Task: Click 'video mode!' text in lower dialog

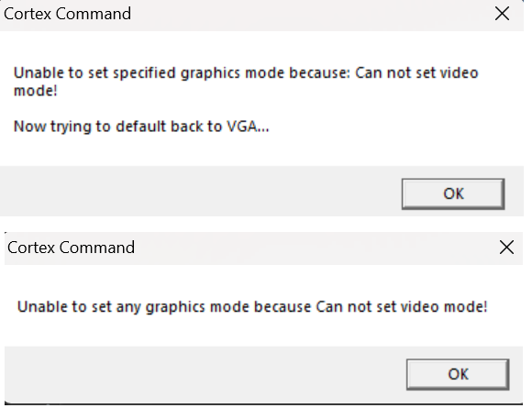Action: pos(444,306)
